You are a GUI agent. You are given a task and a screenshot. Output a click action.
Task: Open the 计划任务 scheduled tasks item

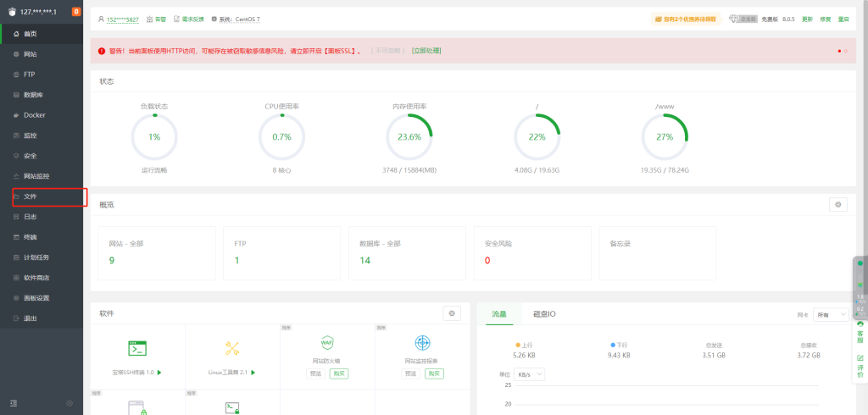(x=42, y=257)
